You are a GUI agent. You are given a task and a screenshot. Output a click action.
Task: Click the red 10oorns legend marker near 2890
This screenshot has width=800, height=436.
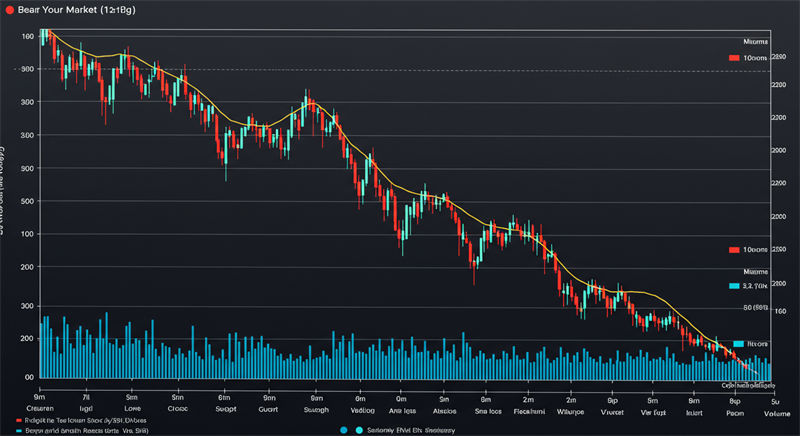tap(734, 58)
